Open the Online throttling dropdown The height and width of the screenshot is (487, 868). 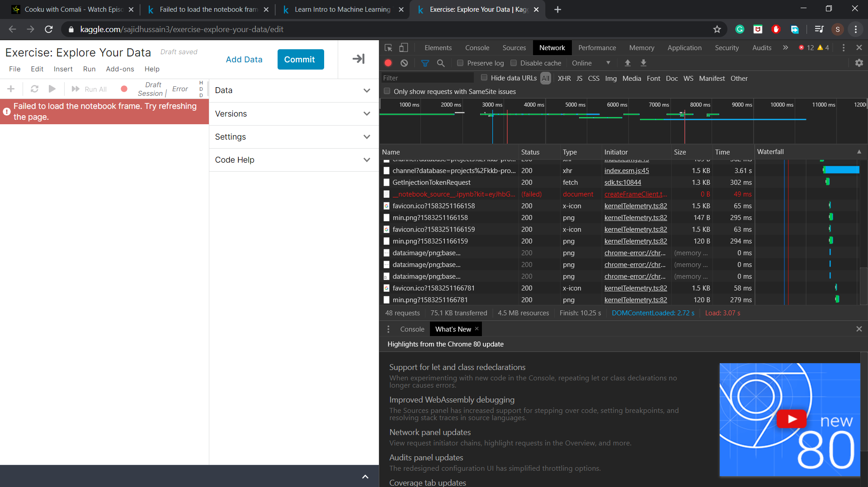coord(591,63)
